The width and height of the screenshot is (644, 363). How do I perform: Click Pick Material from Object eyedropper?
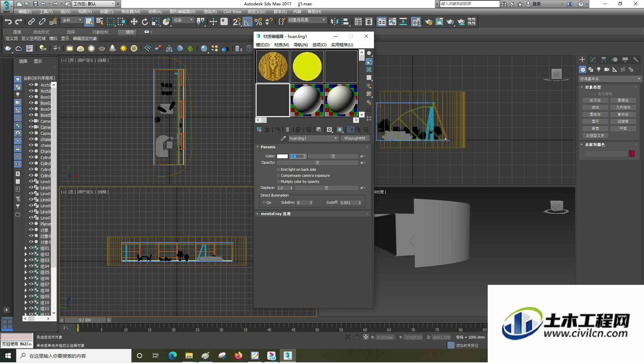coord(283,138)
